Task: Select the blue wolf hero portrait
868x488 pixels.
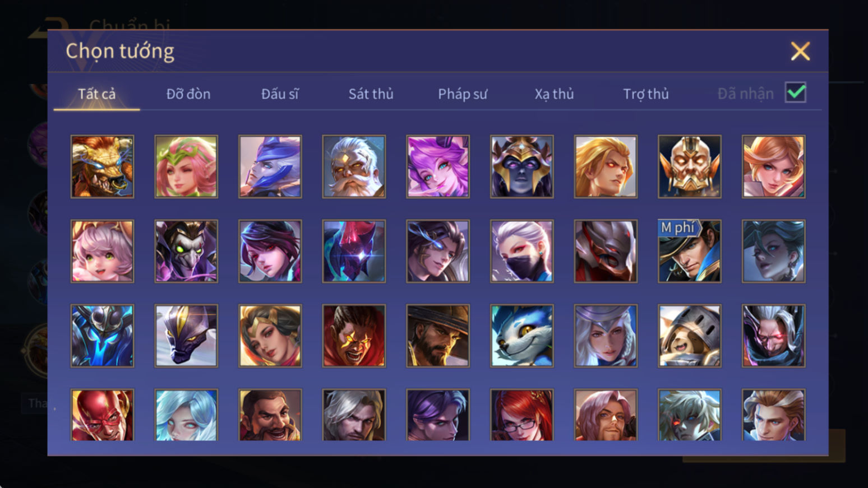Action: (521, 336)
